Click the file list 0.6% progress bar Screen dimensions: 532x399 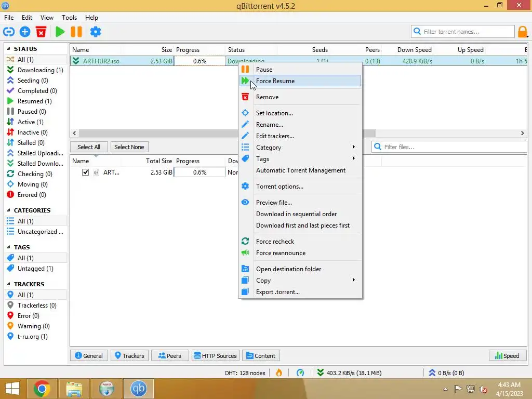tap(199, 172)
